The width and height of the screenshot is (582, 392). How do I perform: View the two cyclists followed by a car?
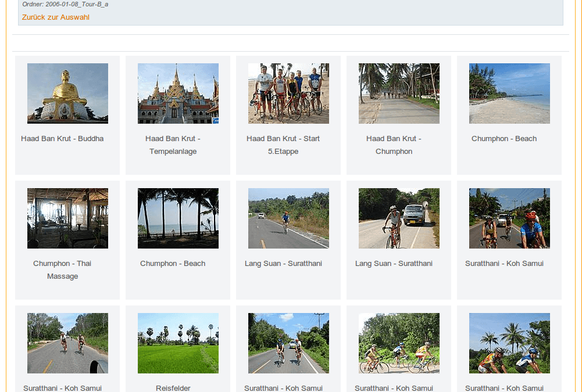click(288, 343)
